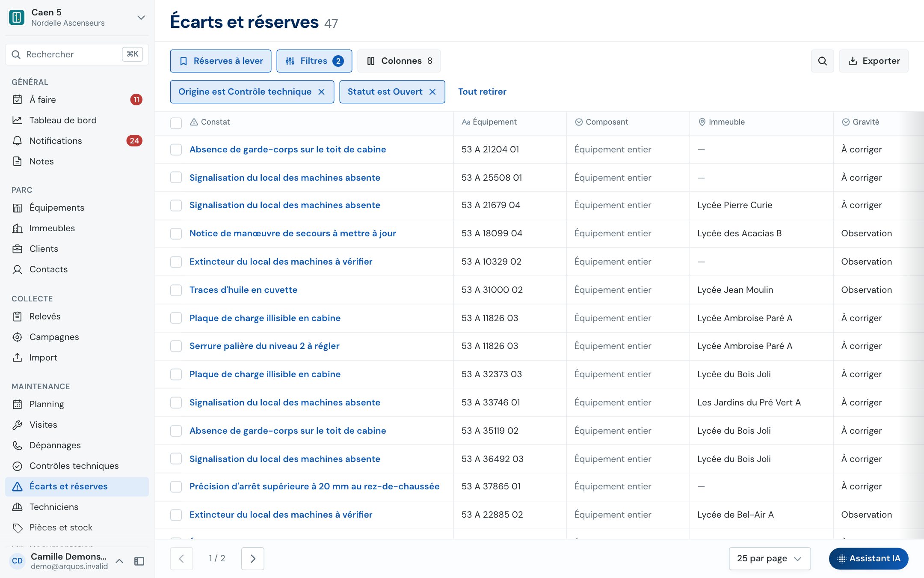Screen dimensions: 924x578
Task: Click the Réserves à lever saved view
Action: point(221,61)
